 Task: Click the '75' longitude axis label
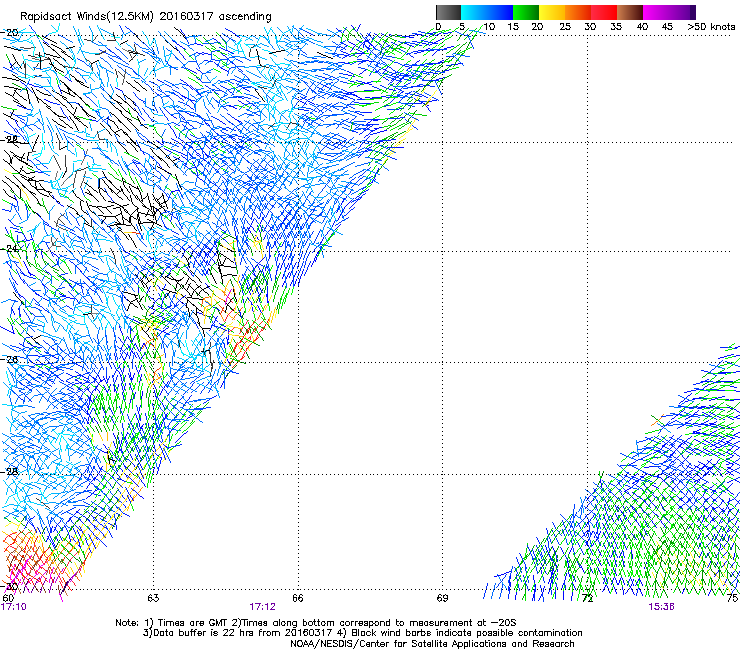point(732,598)
